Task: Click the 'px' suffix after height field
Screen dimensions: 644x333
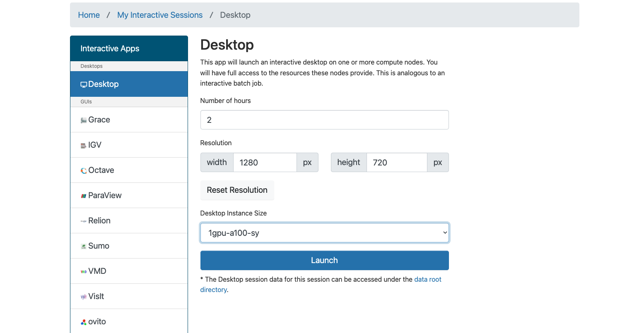Action: click(x=438, y=163)
